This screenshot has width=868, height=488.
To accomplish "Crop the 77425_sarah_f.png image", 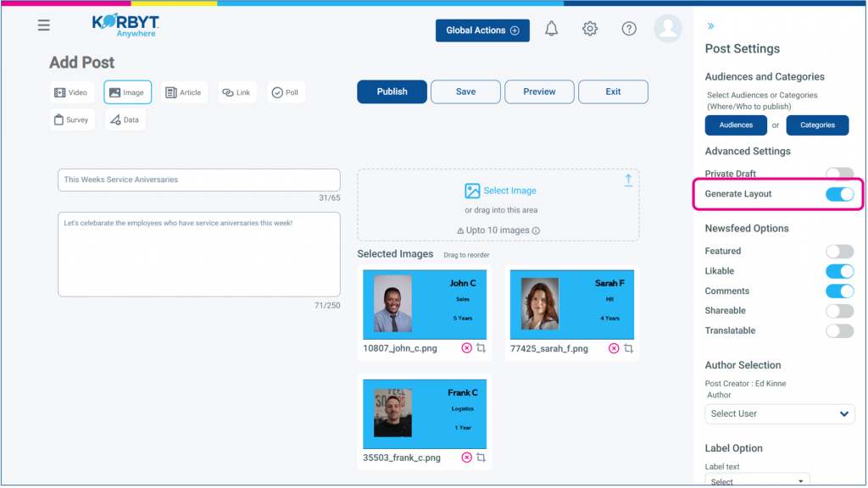I will click(x=628, y=348).
